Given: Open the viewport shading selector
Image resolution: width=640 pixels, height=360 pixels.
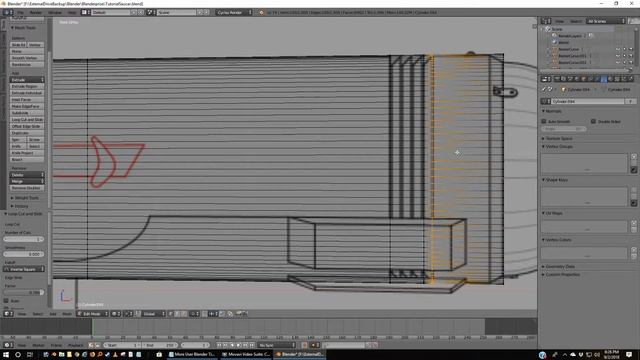Looking at the screenshot, I should click(x=116, y=313).
